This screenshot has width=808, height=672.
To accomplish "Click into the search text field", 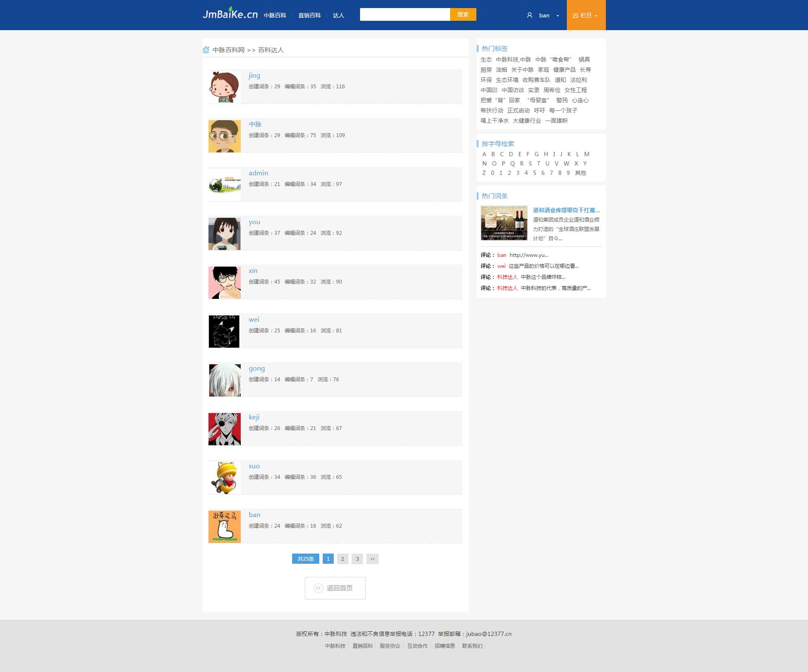I will [405, 14].
